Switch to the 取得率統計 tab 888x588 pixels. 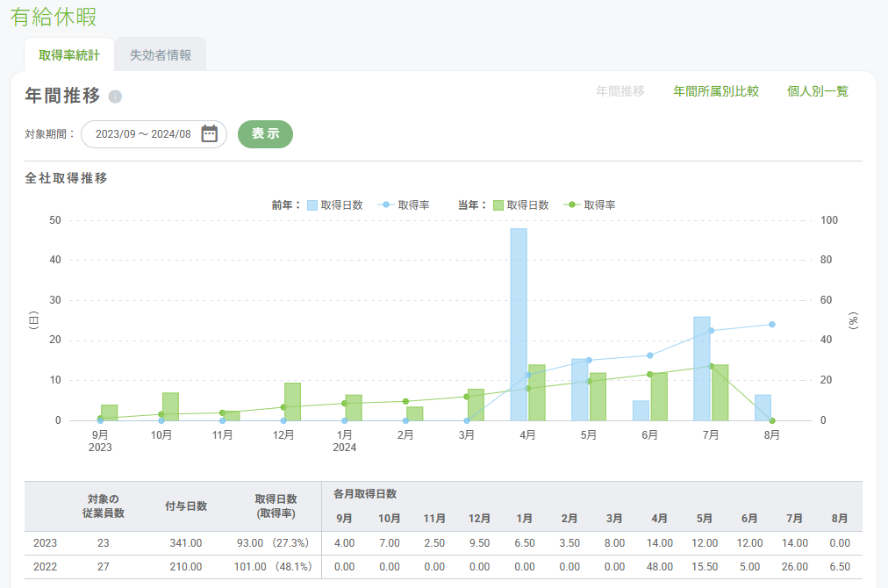point(69,55)
